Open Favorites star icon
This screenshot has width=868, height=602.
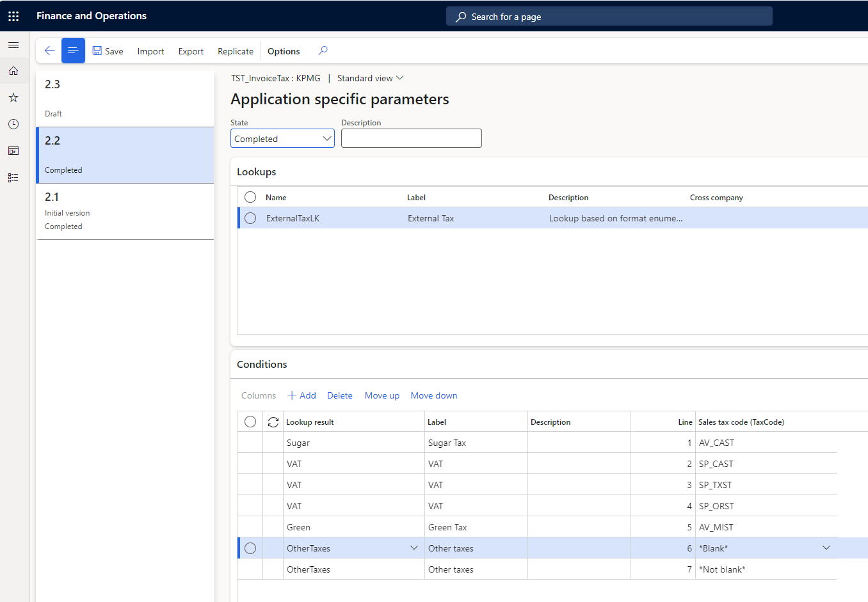coord(13,98)
